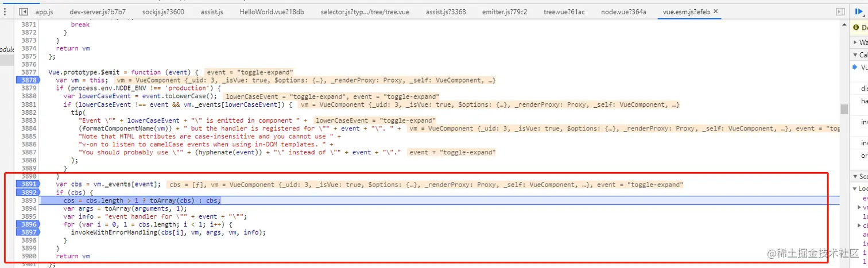Click the 'break' statement on line 3871

coord(80,25)
